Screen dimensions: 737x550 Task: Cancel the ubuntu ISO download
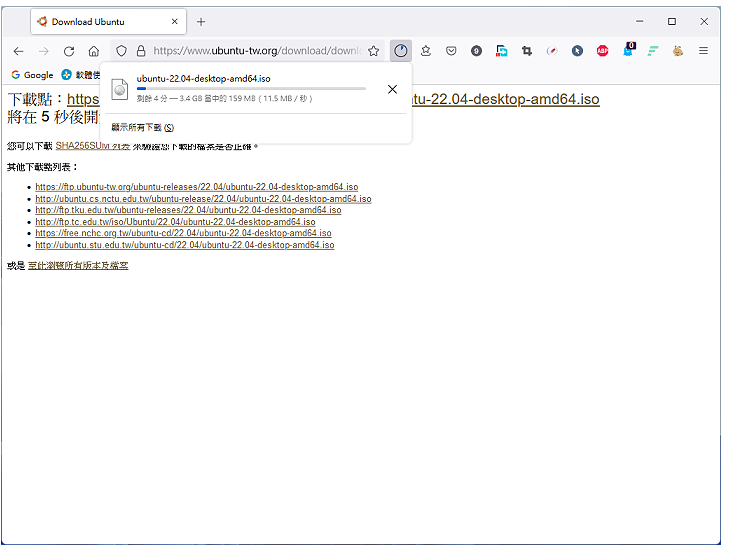coord(392,89)
